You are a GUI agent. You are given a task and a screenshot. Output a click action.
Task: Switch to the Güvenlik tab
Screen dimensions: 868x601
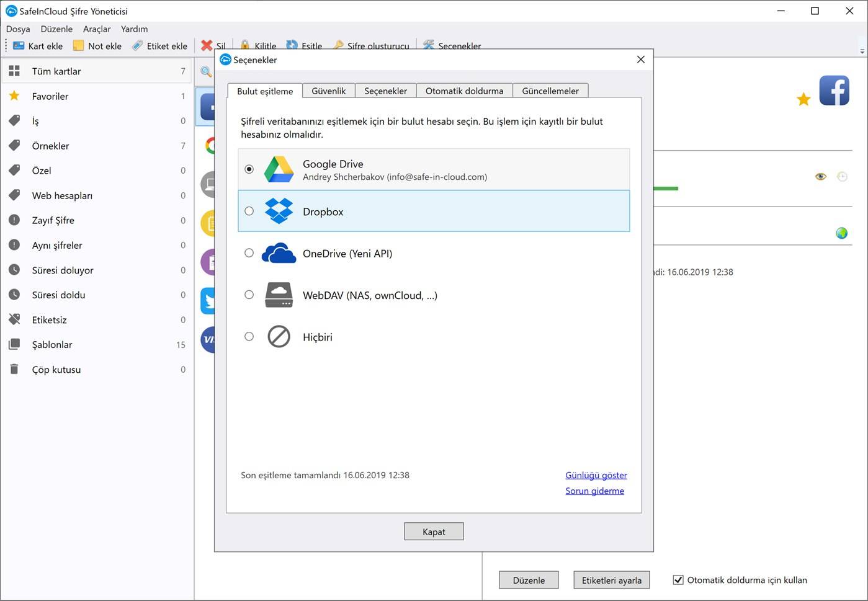328,91
